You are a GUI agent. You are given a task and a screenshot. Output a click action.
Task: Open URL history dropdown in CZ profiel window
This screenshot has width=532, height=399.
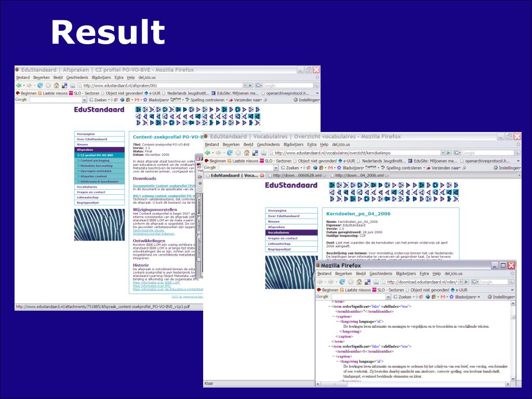point(245,86)
